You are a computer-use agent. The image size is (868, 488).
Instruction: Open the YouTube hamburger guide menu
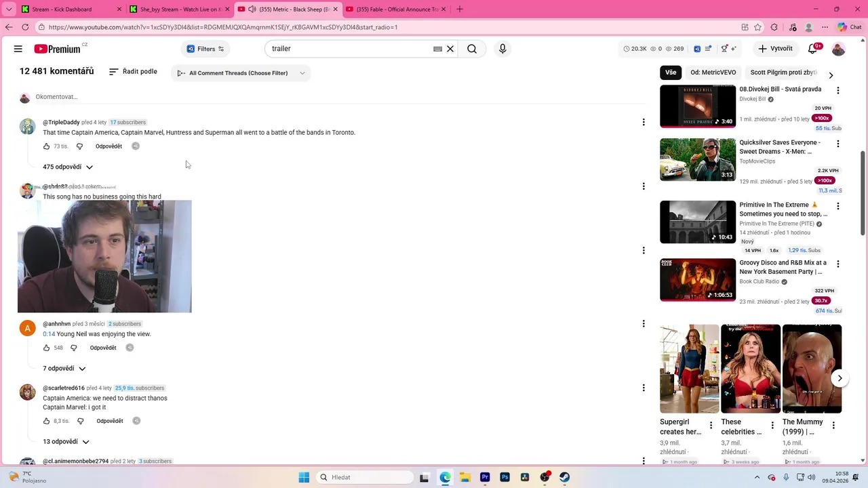(x=18, y=49)
